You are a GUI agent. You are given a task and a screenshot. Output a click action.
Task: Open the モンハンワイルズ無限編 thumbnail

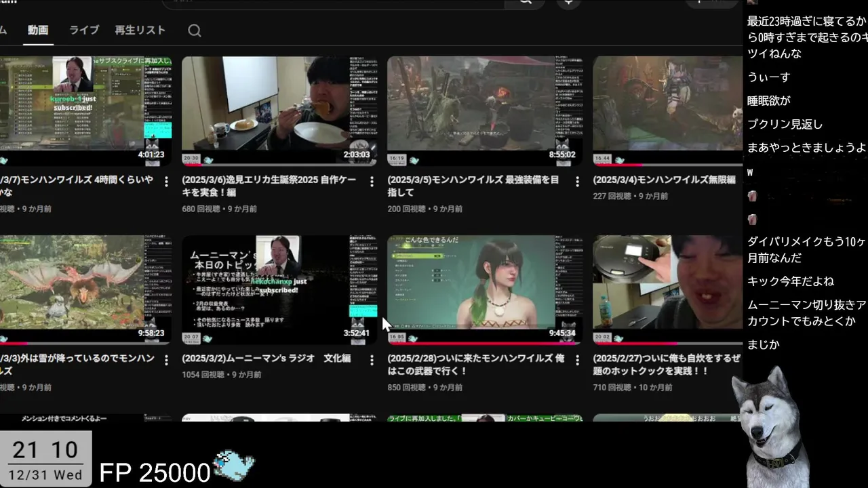tap(668, 110)
